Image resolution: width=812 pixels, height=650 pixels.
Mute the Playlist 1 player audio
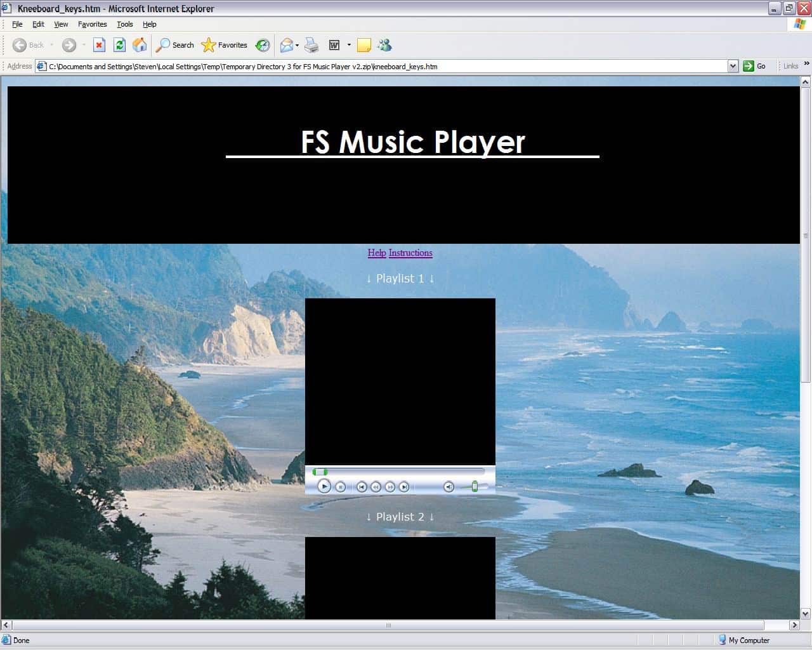tap(449, 487)
